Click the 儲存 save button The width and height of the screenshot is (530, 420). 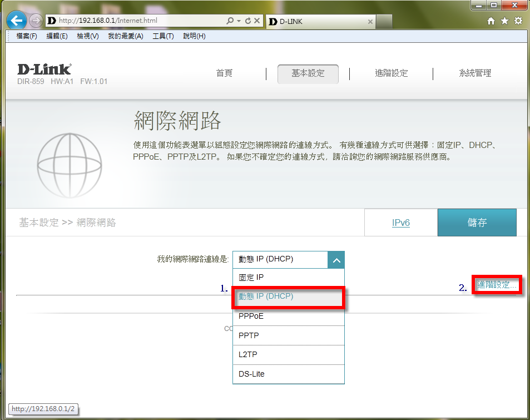pos(477,223)
